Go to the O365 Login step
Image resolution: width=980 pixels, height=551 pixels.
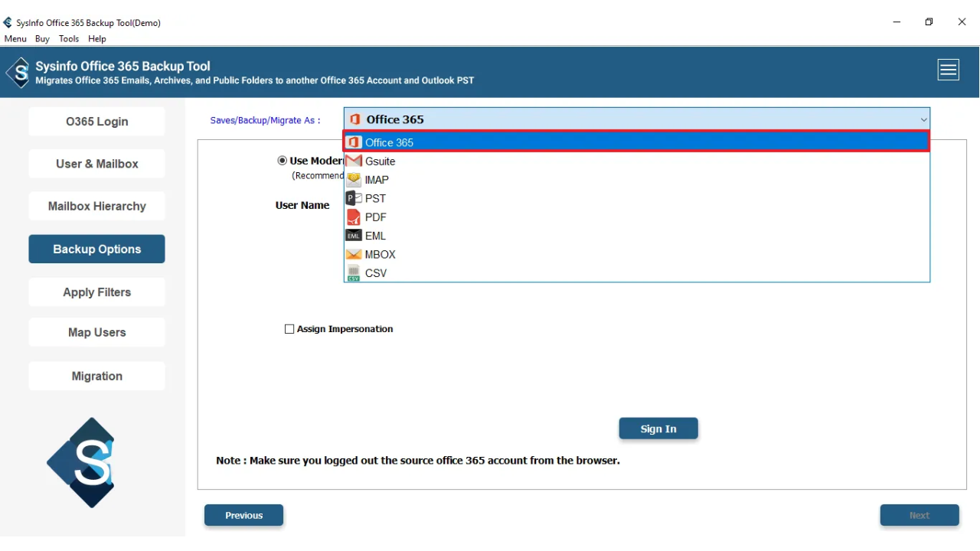(97, 122)
